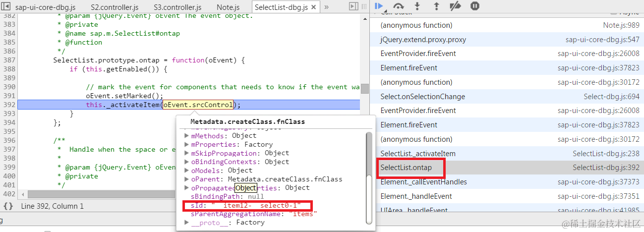
Task: Open the S3.controller.js tab
Action: point(177,7)
